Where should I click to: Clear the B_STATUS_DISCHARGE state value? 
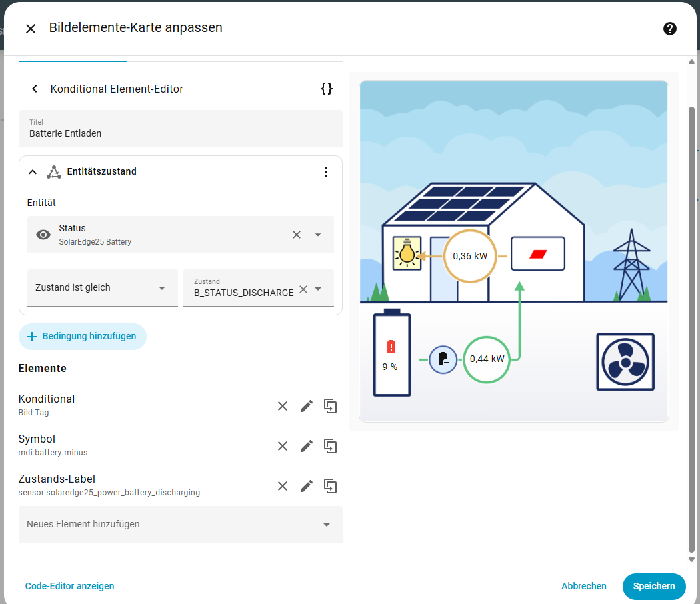pos(303,289)
